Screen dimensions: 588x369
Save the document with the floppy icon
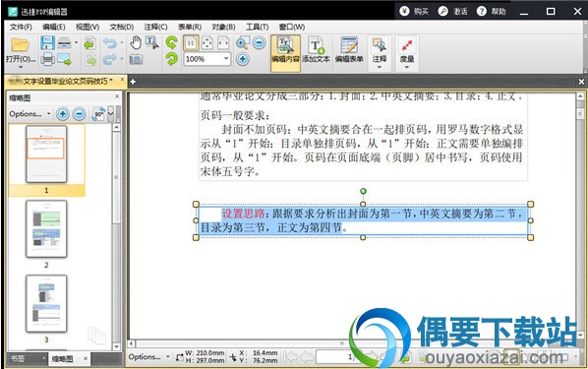[47, 42]
